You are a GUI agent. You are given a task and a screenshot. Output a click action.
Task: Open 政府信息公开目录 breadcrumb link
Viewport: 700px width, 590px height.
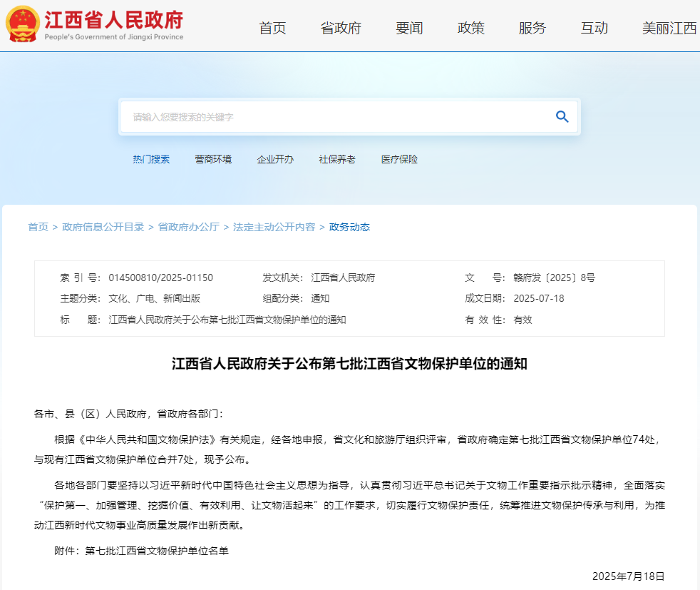coord(103,227)
